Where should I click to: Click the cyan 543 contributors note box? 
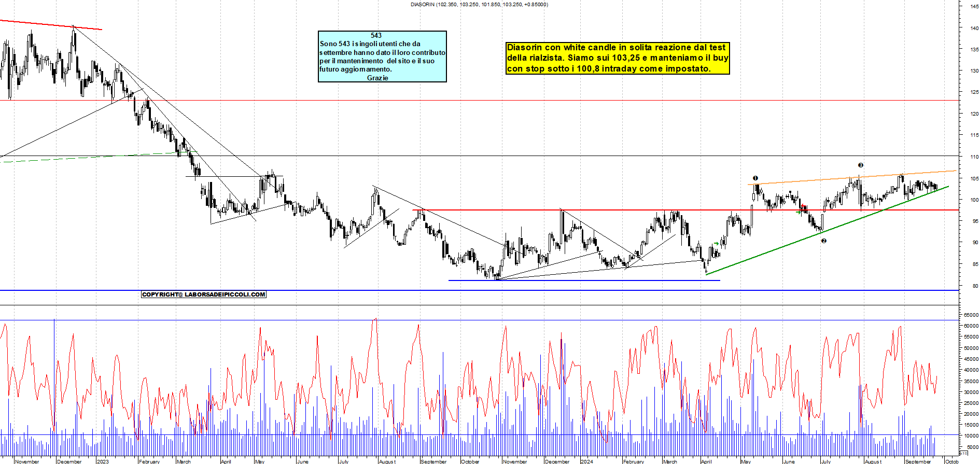pos(382,57)
